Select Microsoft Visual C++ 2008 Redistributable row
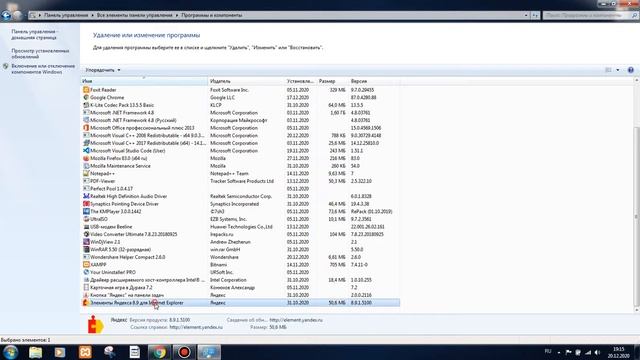The width and height of the screenshot is (640, 360). (x=240, y=136)
